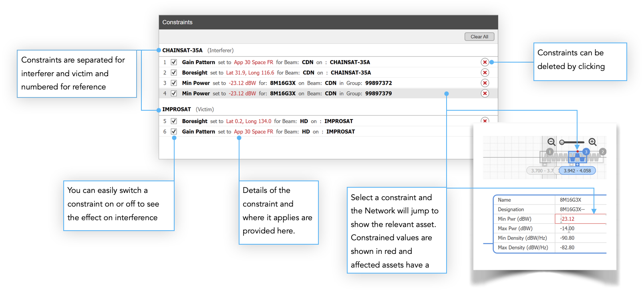Toggle constraint 2 Boresight checkbox
The width and height of the screenshot is (644, 292).
[174, 73]
